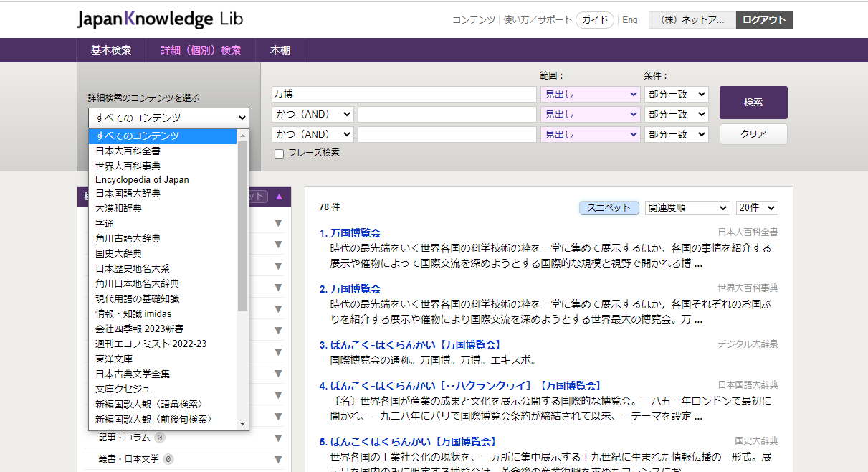Open result 5 ばんこくはくらんかい【万国博覧会】

point(414,442)
